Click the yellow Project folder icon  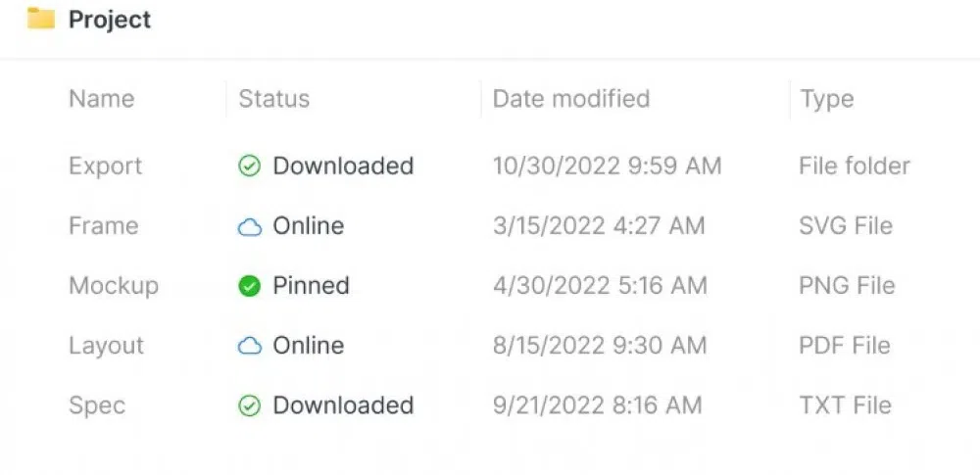pyautogui.click(x=40, y=19)
